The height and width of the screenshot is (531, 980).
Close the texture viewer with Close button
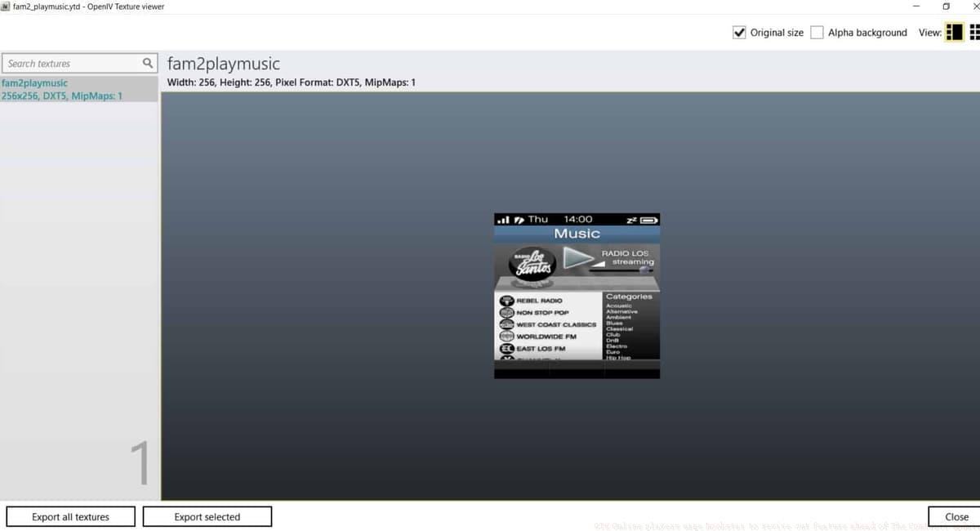(x=955, y=516)
